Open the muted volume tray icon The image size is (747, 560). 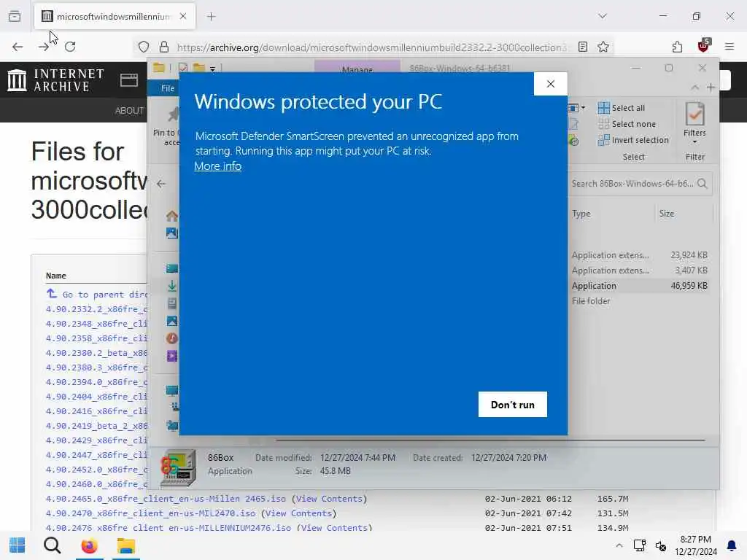[x=661, y=545]
